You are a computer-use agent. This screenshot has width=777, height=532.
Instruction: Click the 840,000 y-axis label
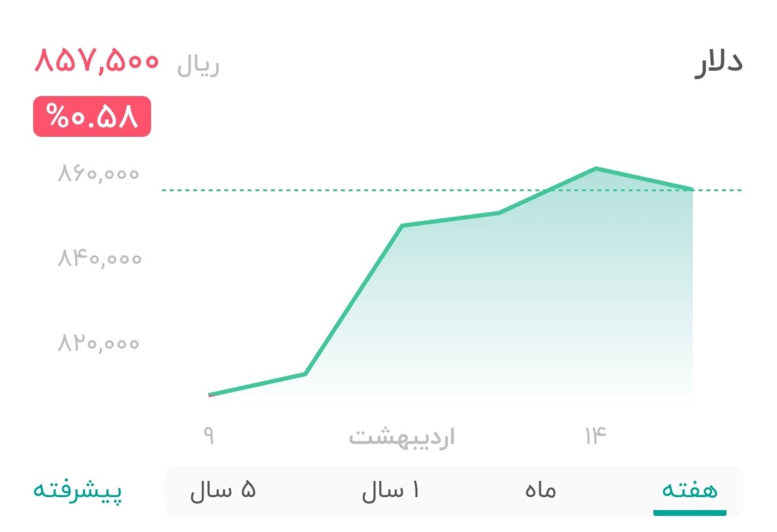99,259
